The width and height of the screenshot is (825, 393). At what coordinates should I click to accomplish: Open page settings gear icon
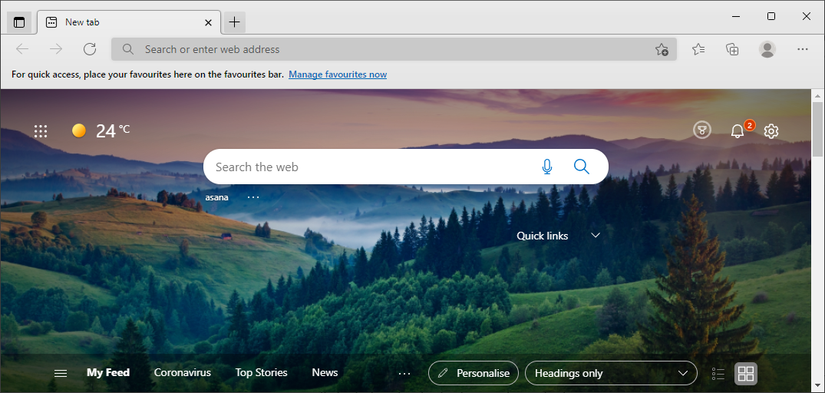tap(771, 131)
